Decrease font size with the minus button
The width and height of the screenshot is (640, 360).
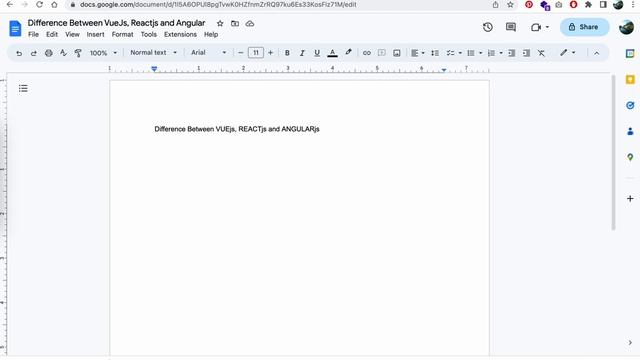pos(240,53)
